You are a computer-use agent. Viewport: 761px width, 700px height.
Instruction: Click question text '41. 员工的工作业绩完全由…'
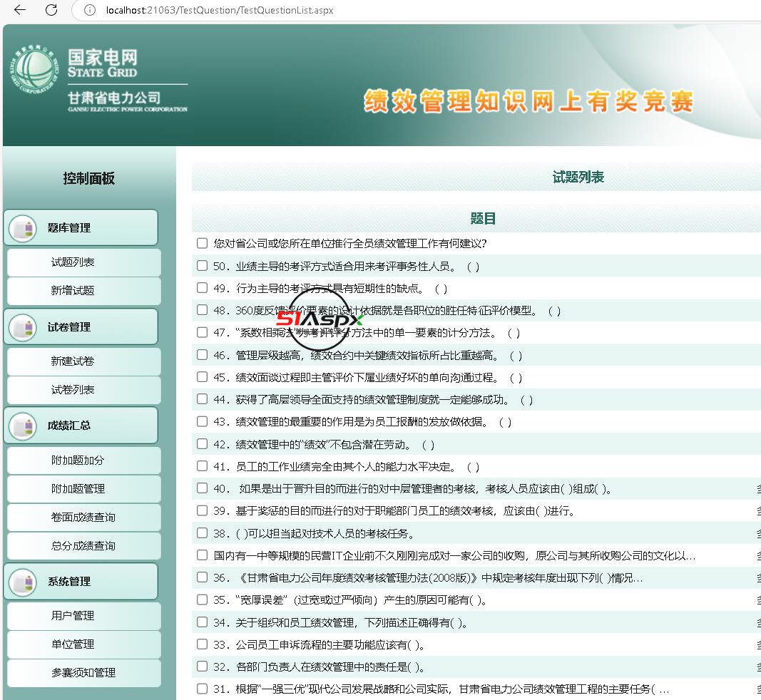tap(347, 467)
